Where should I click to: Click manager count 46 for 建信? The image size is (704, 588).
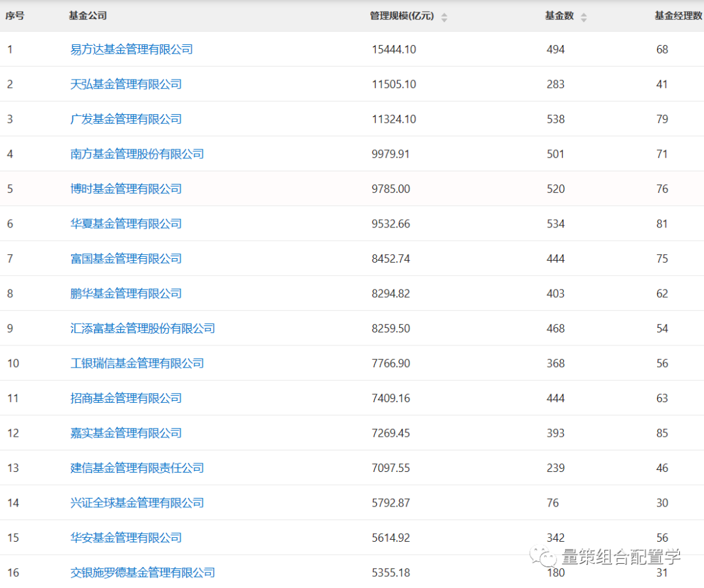[662, 468]
